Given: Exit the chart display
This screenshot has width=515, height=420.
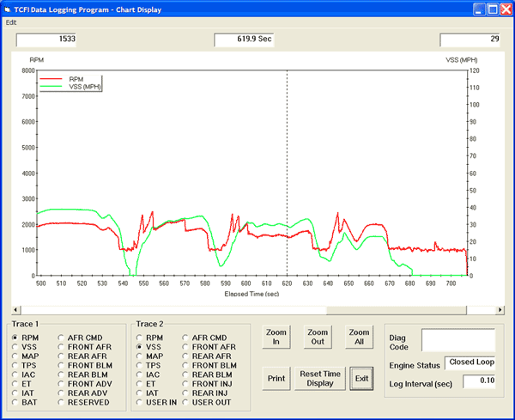Looking at the screenshot, I should [x=361, y=378].
